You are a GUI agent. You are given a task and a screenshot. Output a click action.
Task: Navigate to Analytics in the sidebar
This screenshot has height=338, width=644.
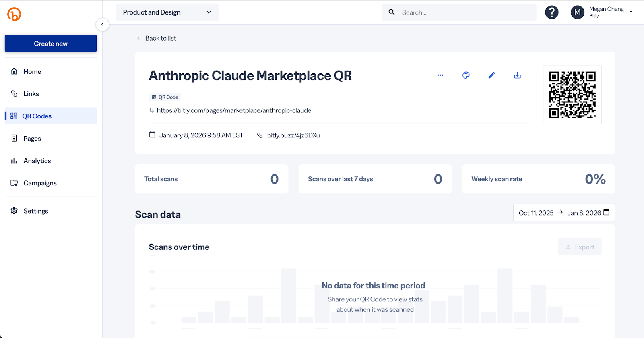[x=51, y=161]
